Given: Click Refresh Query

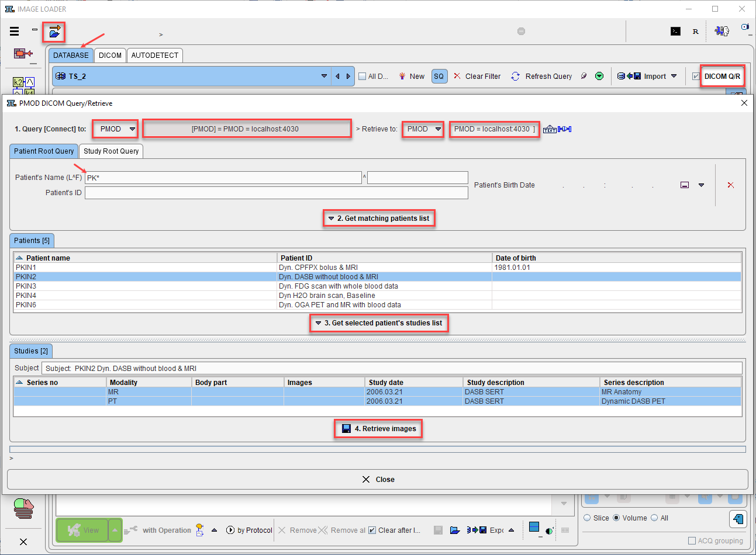Looking at the screenshot, I should [541, 77].
